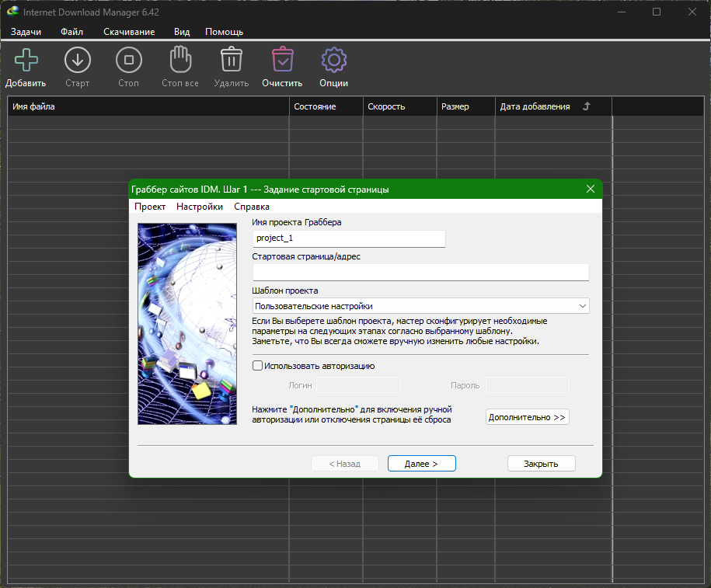
Task: Sort by Размер column header
Action: (x=465, y=106)
